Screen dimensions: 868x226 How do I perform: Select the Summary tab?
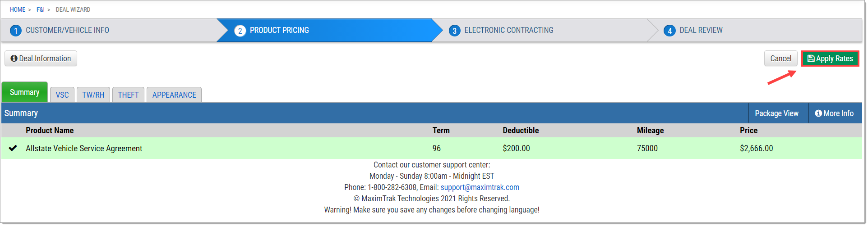25,92
